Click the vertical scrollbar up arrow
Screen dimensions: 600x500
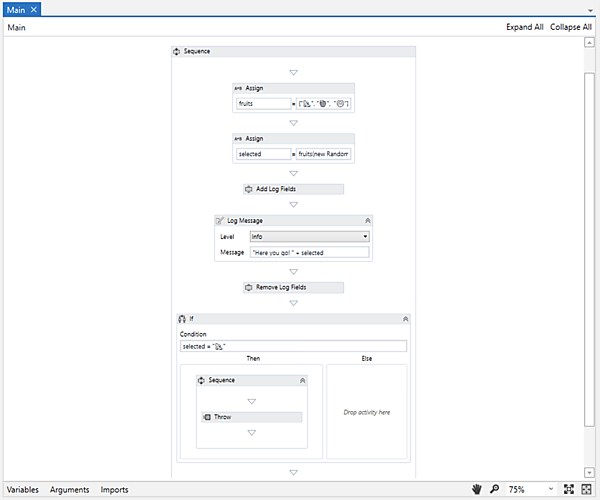pyautogui.click(x=589, y=42)
